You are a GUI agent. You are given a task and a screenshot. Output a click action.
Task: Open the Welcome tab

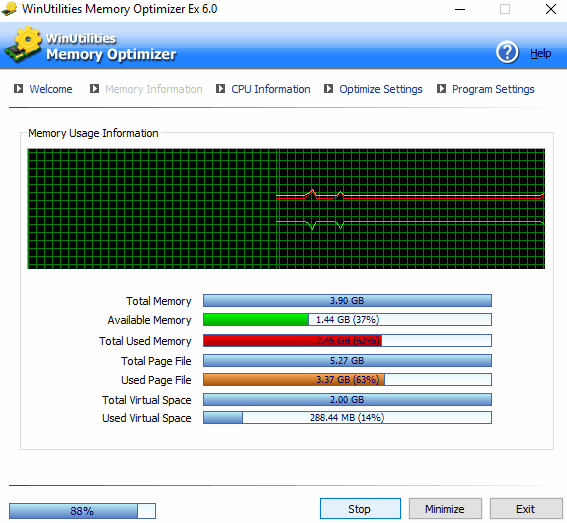[51, 89]
